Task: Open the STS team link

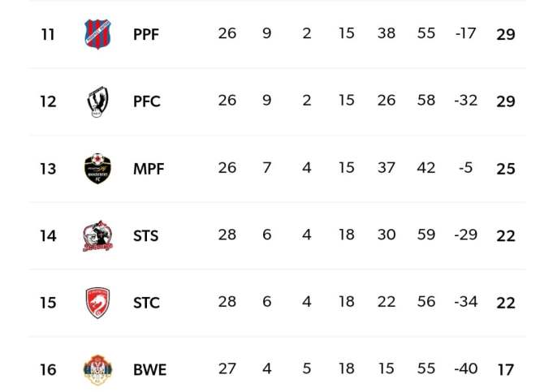Action: tap(146, 236)
